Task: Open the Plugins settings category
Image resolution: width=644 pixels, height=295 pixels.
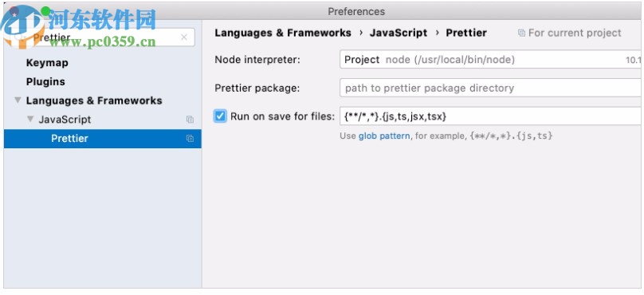Action: (45, 82)
